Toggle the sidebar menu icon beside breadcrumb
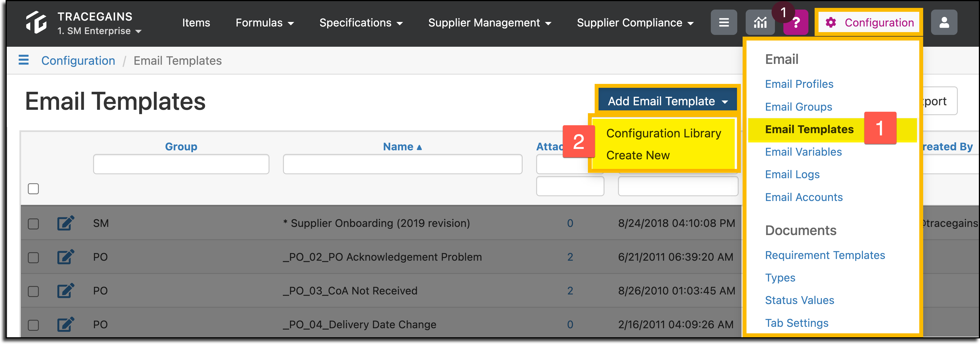980x344 pixels. click(x=24, y=60)
